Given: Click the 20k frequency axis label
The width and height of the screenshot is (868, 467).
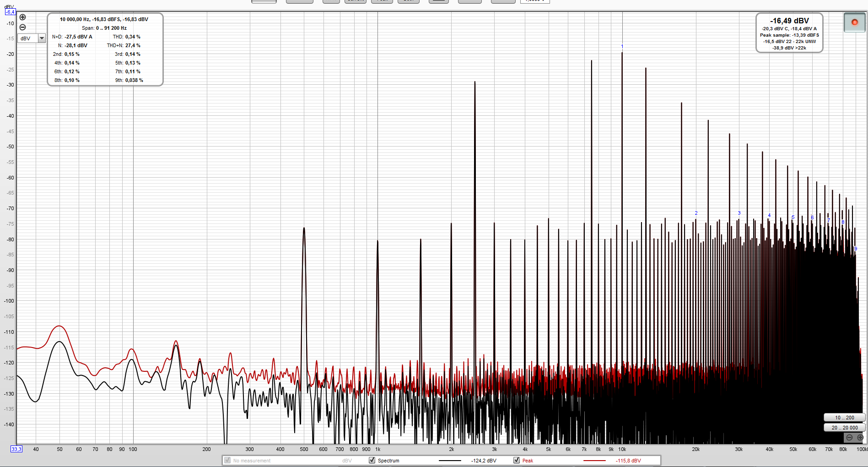Looking at the screenshot, I should (x=696, y=449).
